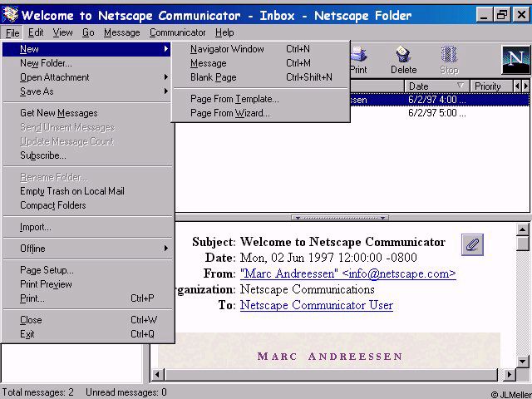Select Get New Messages
The image size is (532, 399).
86,113
